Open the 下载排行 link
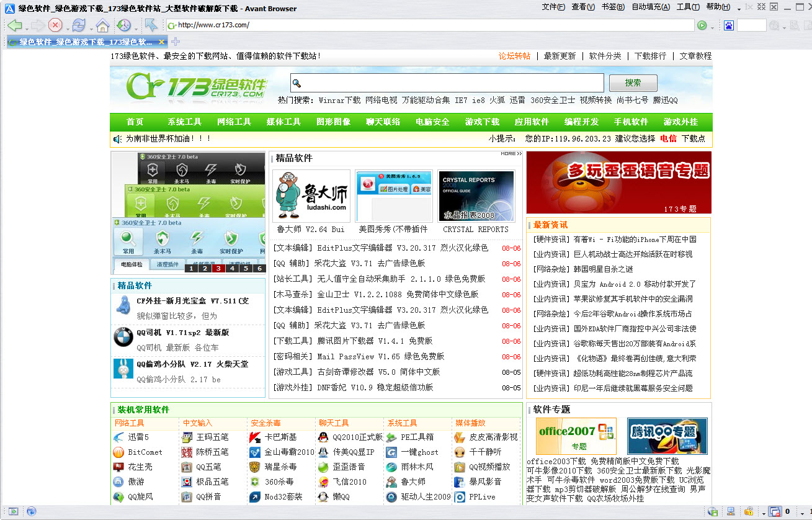Viewport: 812px width, 520px height. pyautogui.click(x=650, y=56)
